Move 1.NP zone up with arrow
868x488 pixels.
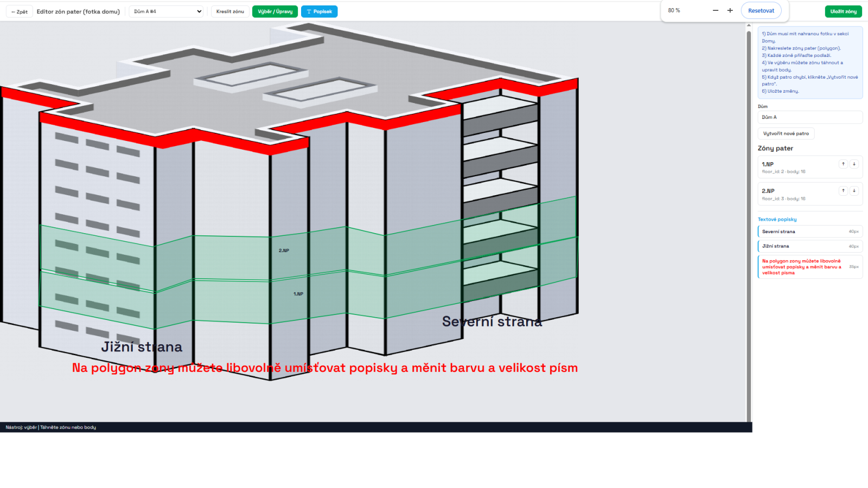pyautogui.click(x=843, y=164)
